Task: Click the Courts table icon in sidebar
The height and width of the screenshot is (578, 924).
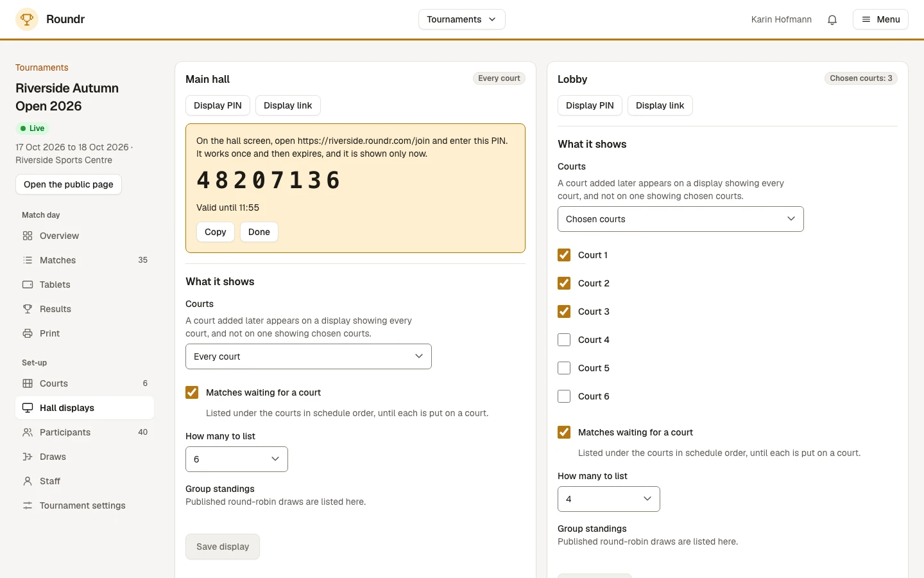Action: click(28, 383)
